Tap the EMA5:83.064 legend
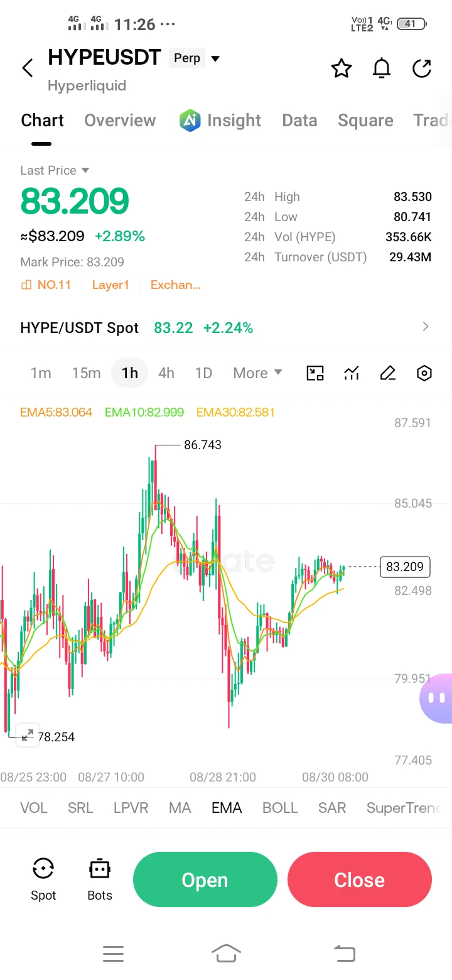This screenshot has height=980, width=452. tap(56, 412)
